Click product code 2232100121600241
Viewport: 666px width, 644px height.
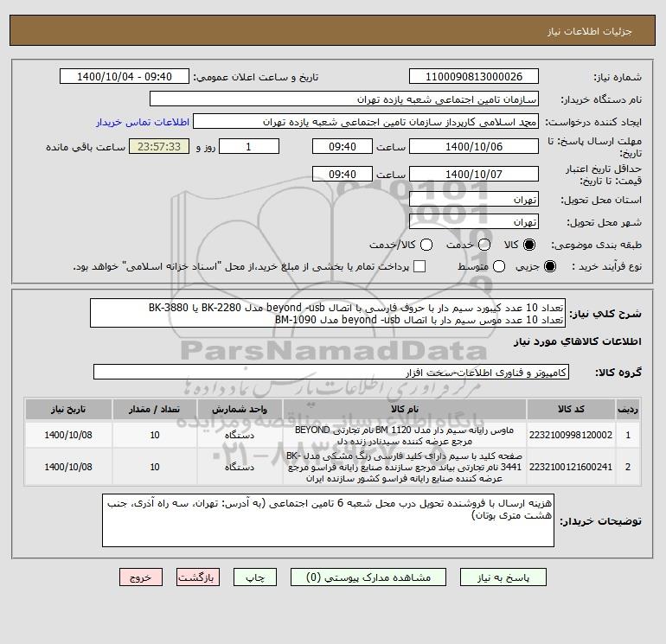click(x=571, y=467)
